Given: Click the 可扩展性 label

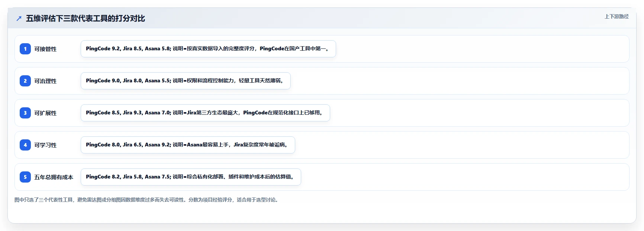Looking at the screenshot, I should pos(45,113).
